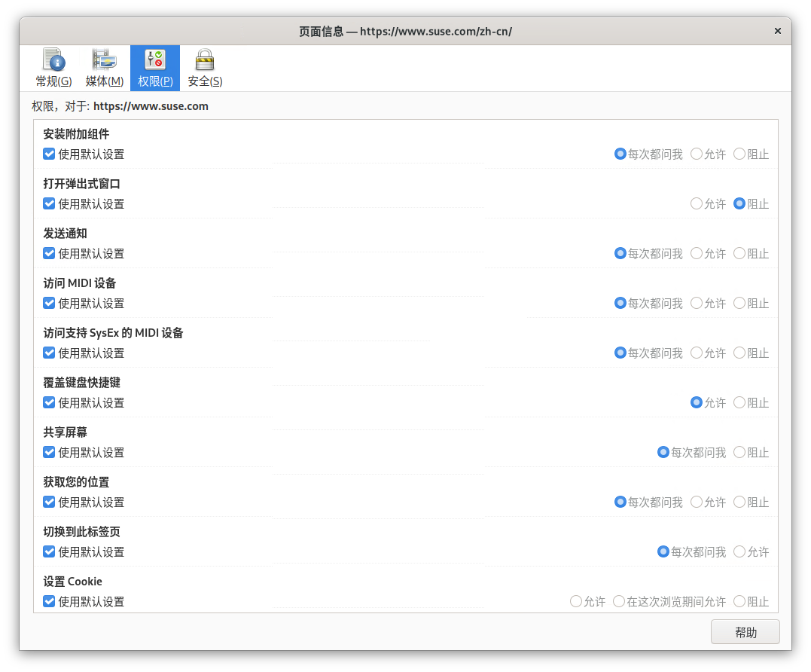Click the 覆盖键盘快捷键 permission heading
Screen dimensions: 811x672
pyautogui.click(x=82, y=382)
